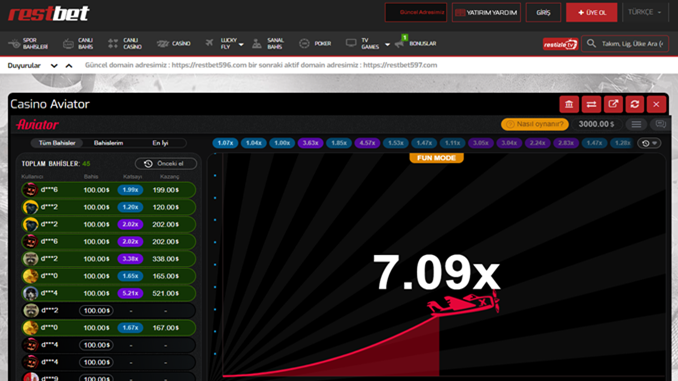Click the Önceki el button

166,163
